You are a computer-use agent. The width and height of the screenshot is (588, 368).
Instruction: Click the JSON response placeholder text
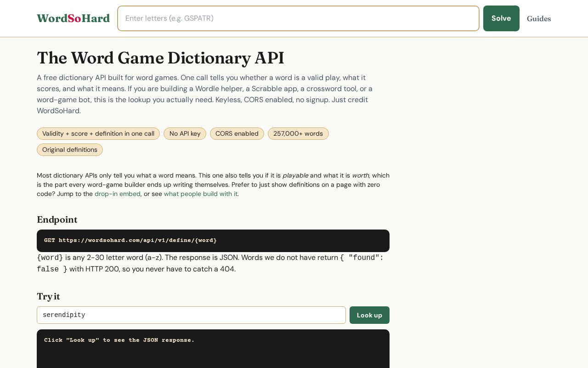click(119, 340)
